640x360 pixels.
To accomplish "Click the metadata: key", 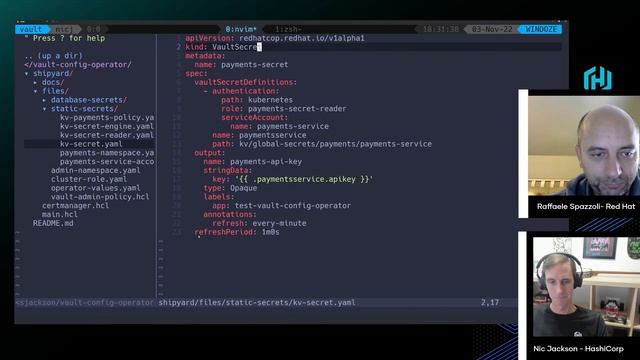I will (x=205, y=56).
